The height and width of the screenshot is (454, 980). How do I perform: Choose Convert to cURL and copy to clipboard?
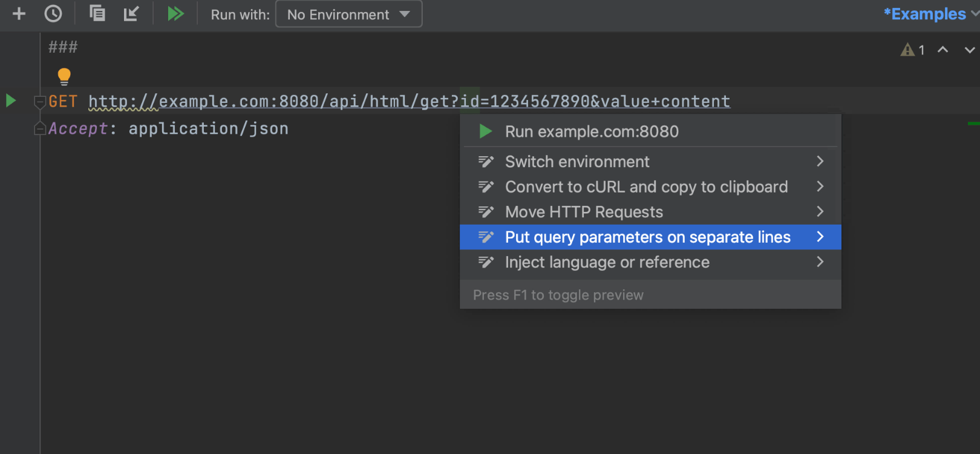[x=646, y=187]
